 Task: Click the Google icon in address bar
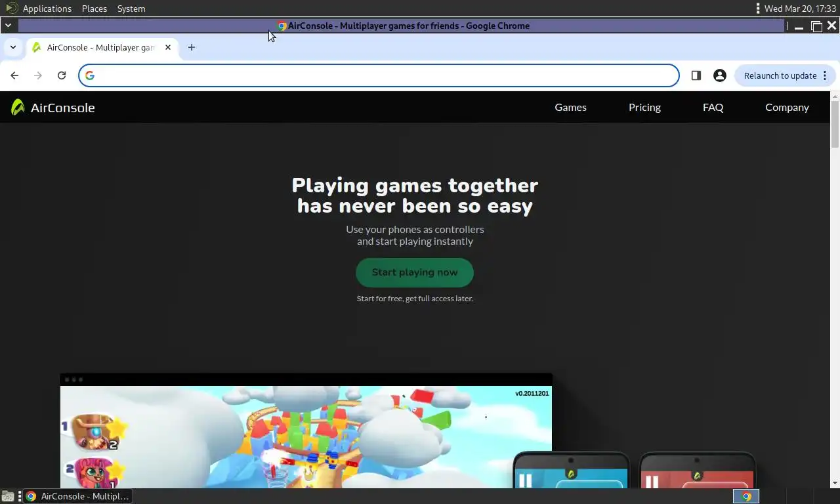(x=90, y=75)
